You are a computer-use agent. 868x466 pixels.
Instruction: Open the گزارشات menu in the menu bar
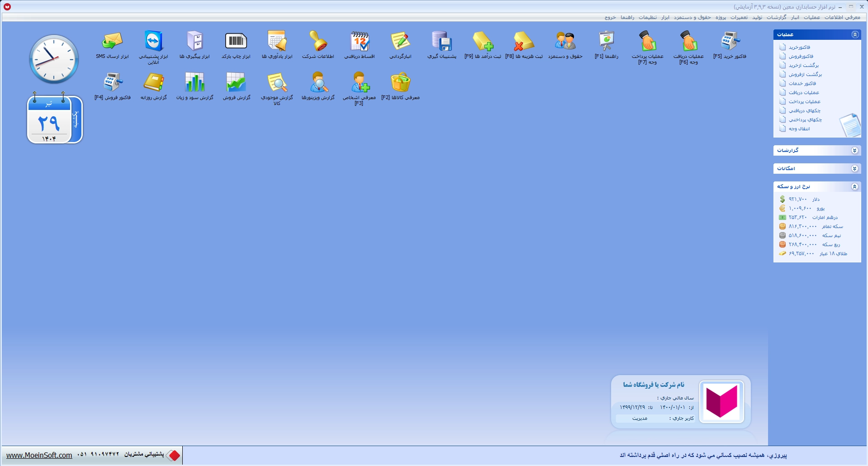(x=777, y=17)
